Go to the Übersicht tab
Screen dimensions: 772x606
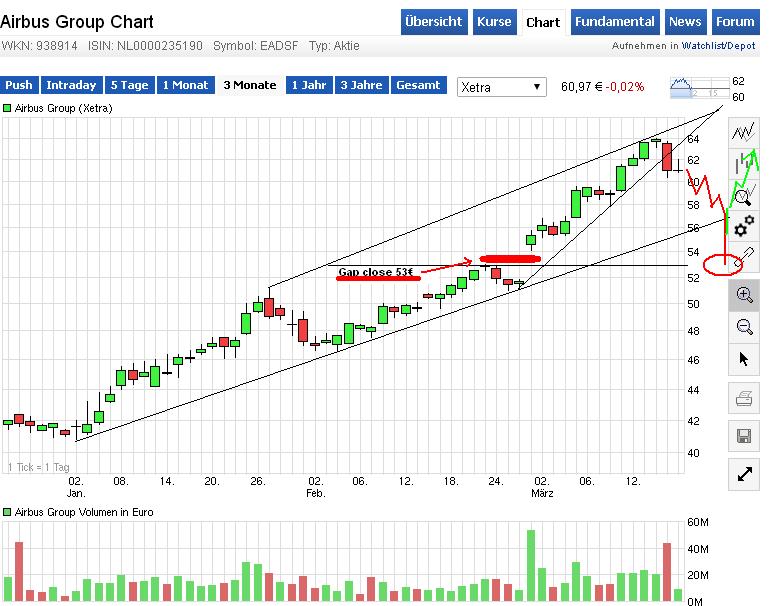tap(435, 22)
